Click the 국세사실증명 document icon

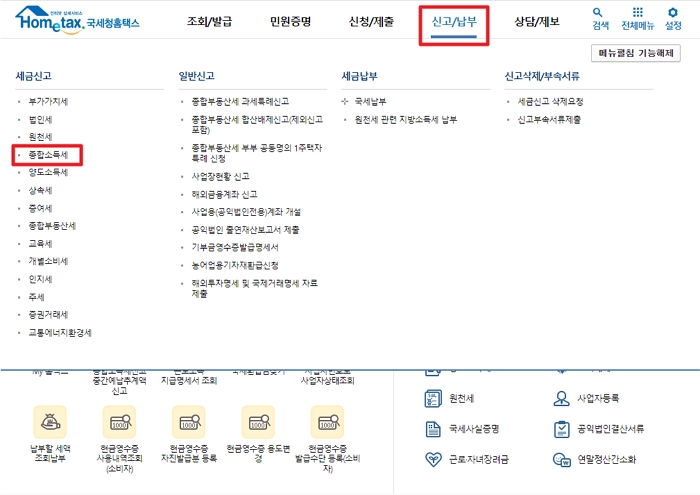click(x=433, y=429)
